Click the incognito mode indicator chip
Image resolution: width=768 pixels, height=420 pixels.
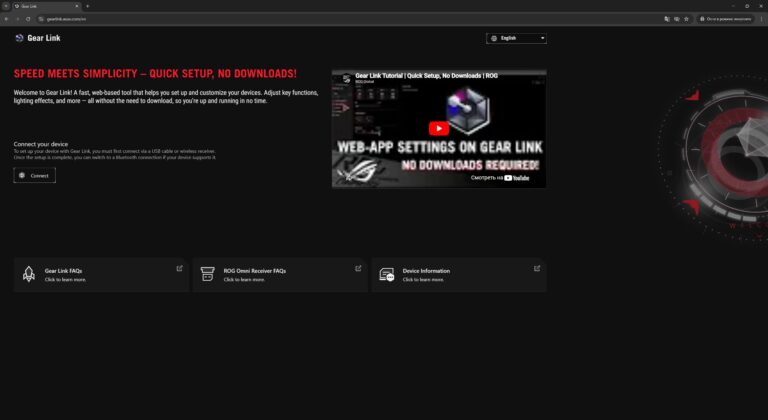726,19
